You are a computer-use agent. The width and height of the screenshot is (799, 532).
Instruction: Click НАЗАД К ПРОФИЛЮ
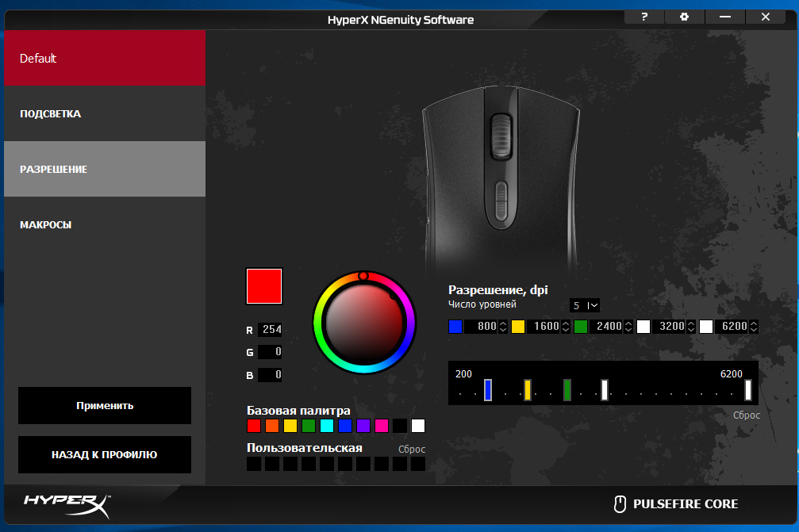[104, 454]
